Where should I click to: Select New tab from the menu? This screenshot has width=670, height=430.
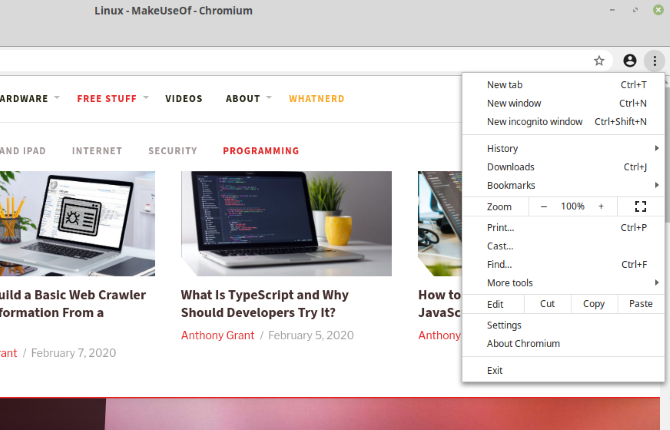click(x=563, y=85)
